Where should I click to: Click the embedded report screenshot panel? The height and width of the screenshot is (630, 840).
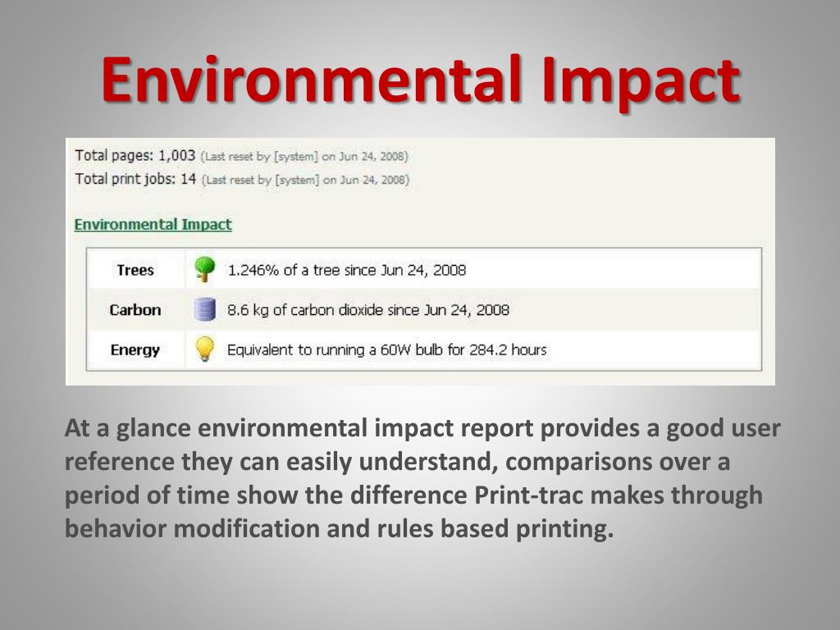420,262
